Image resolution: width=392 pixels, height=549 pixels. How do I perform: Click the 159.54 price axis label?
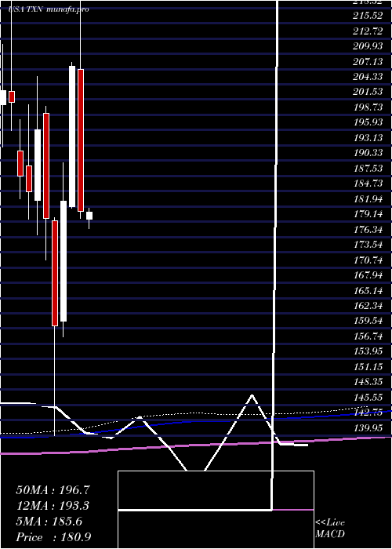click(x=368, y=321)
